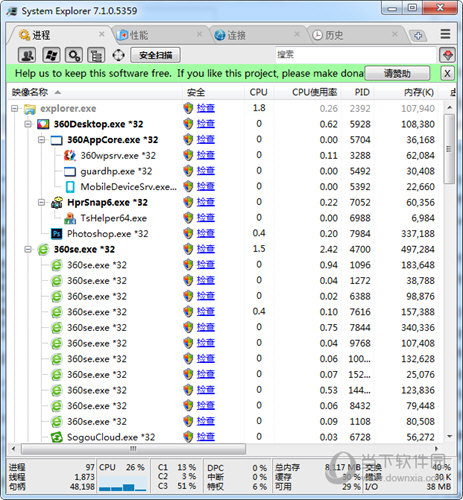Screen dimensions: 463x500
Task: Close the 性能 tab
Action: (x=199, y=34)
